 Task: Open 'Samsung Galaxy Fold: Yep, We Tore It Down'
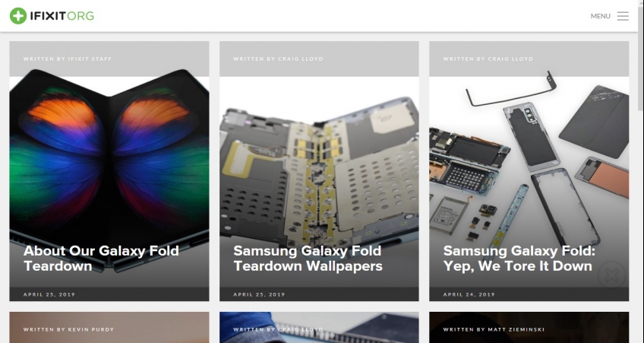[x=519, y=259]
